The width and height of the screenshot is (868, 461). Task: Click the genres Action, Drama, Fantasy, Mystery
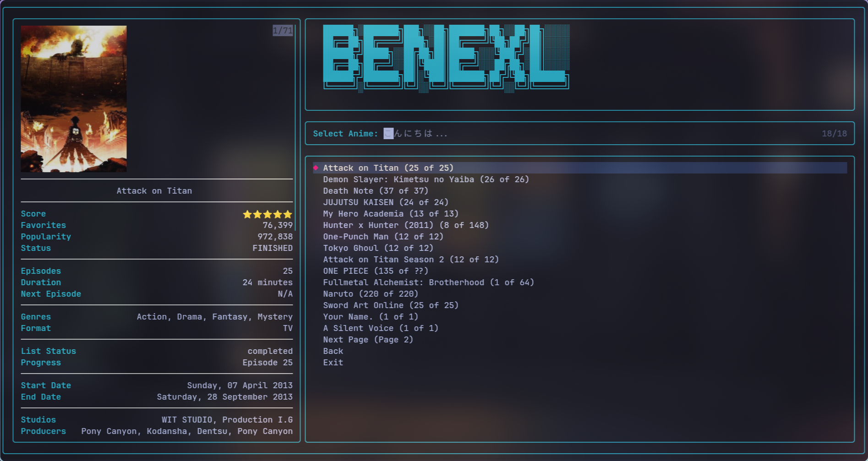[x=214, y=317]
